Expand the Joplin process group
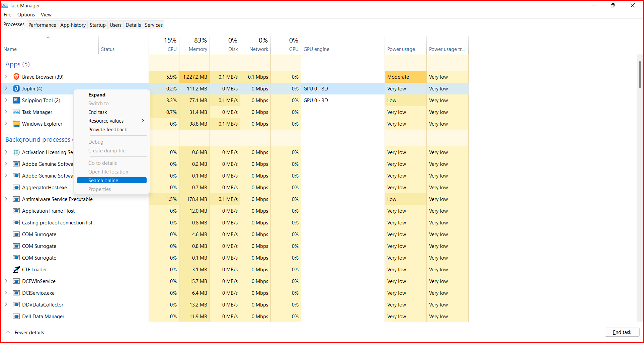This screenshot has width=644, height=343. click(6, 88)
